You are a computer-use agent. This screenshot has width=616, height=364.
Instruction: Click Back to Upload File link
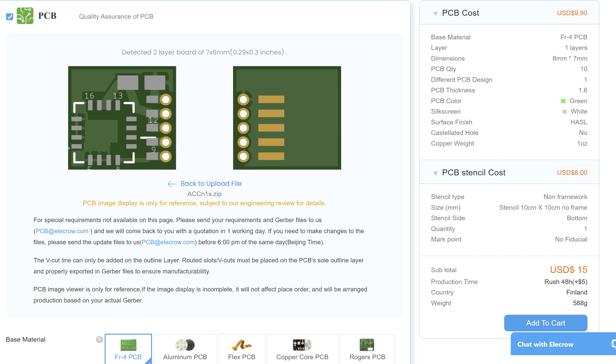pos(211,183)
